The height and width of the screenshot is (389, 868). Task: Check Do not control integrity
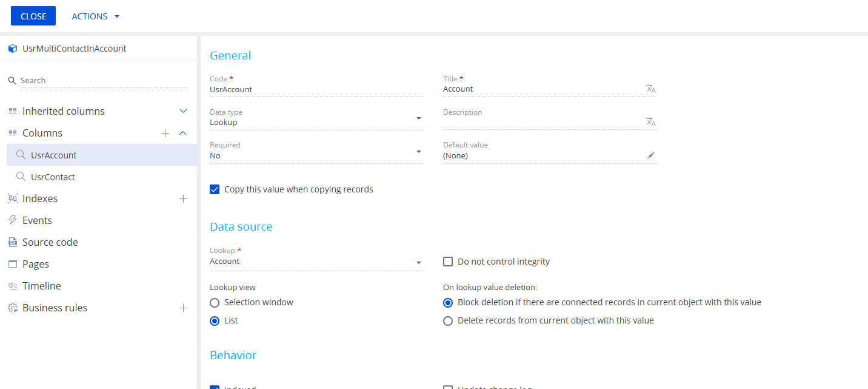pyautogui.click(x=448, y=262)
